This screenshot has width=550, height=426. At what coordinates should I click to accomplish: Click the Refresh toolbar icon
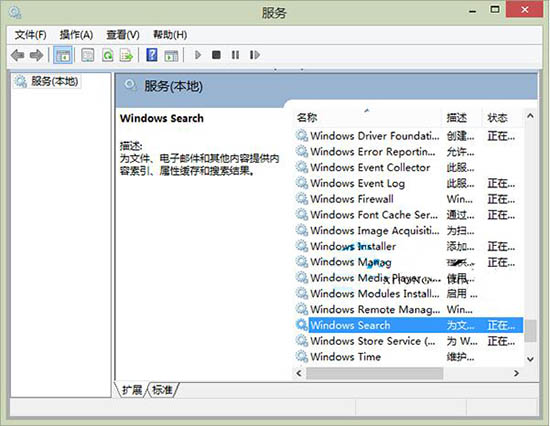click(x=107, y=55)
